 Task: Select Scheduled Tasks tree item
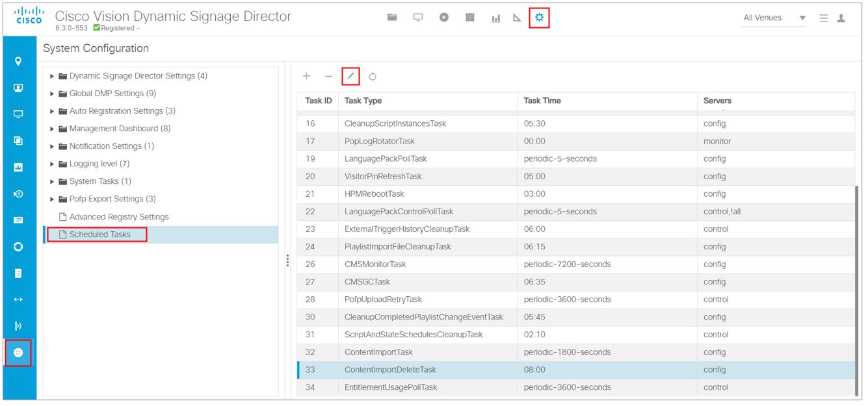pos(100,235)
